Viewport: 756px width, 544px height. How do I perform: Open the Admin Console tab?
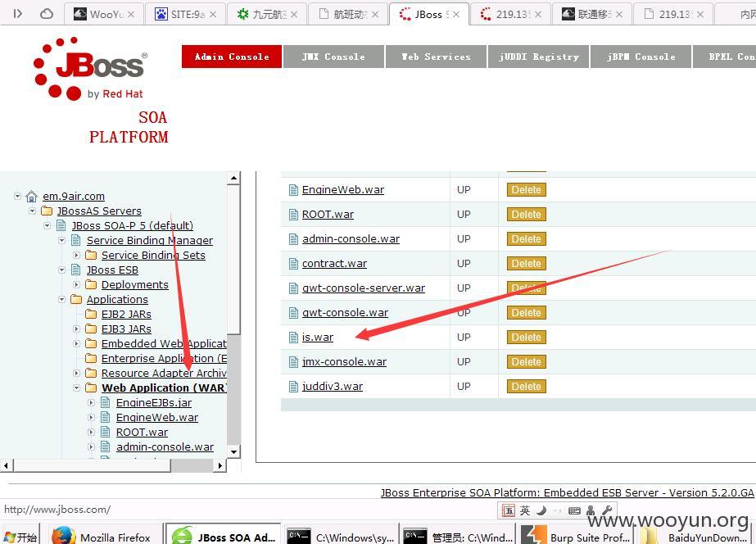232,57
